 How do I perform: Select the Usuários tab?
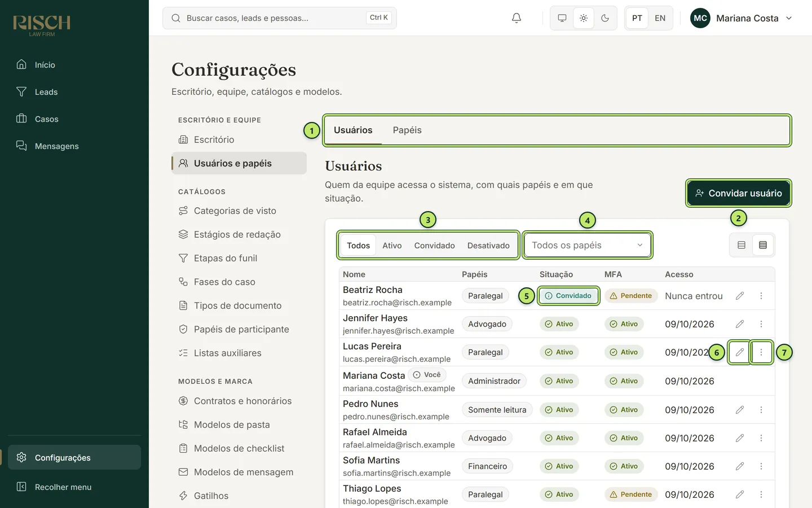353,130
